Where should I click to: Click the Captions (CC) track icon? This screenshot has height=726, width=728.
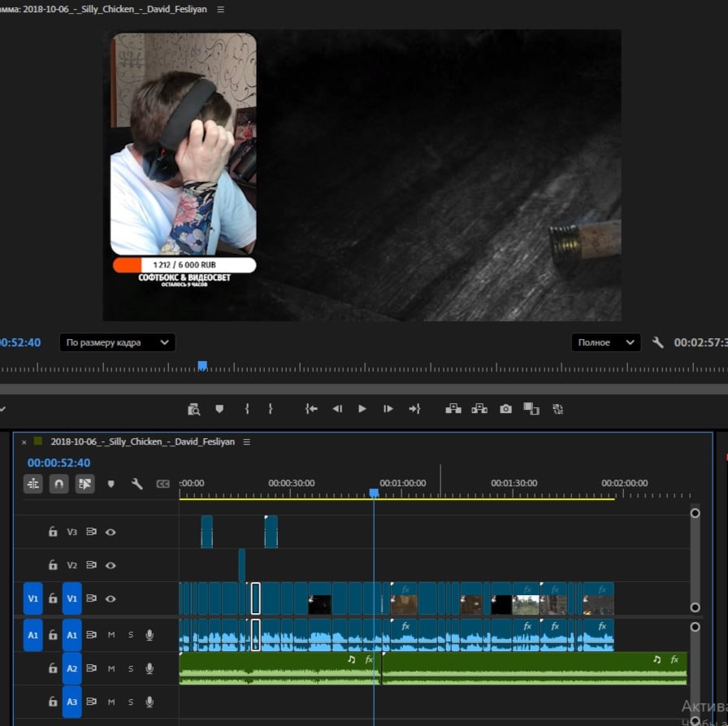(x=163, y=484)
